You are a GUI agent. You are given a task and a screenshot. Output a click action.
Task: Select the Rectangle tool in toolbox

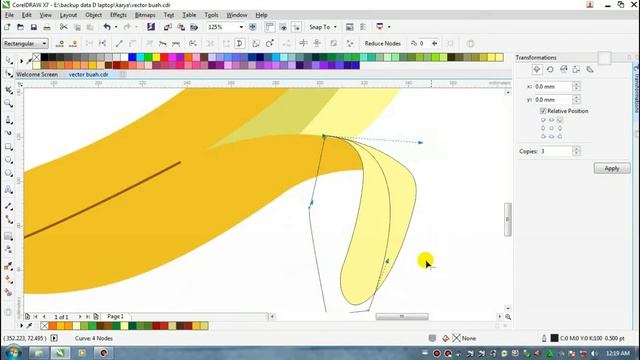tap(9, 147)
